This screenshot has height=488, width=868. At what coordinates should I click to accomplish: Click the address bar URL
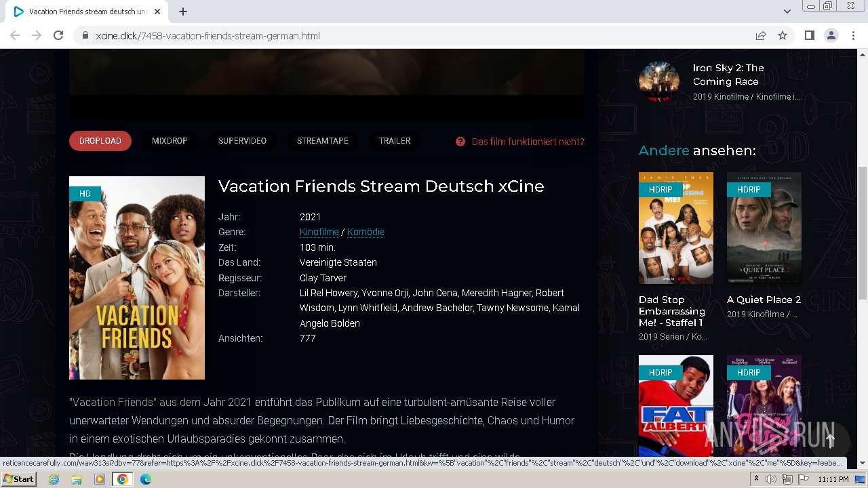click(208, 36)
